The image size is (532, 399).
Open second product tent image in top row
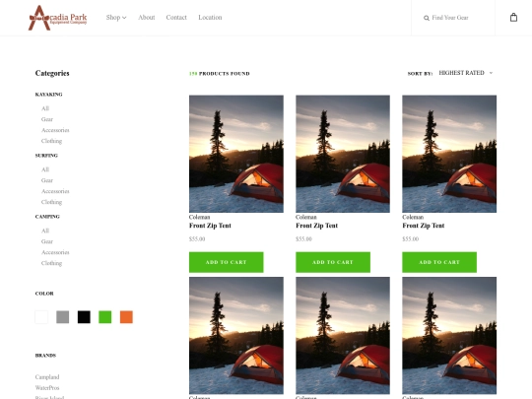[x=343, y=154]
